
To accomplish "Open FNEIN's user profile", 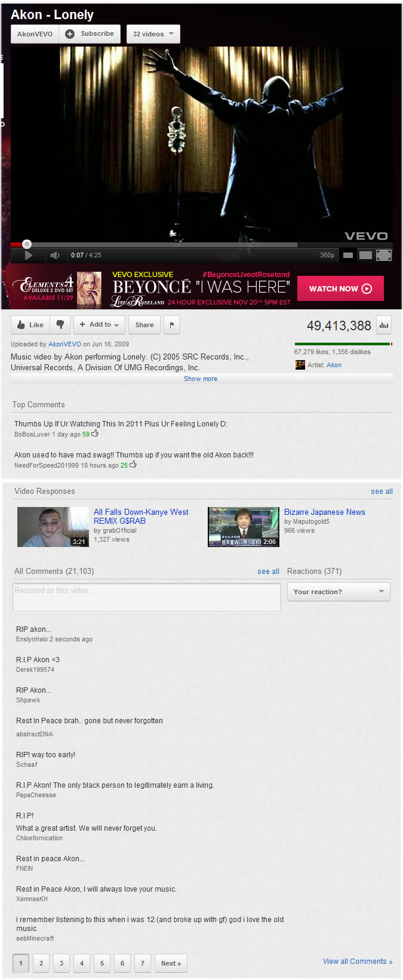I will tap(24, 868).
